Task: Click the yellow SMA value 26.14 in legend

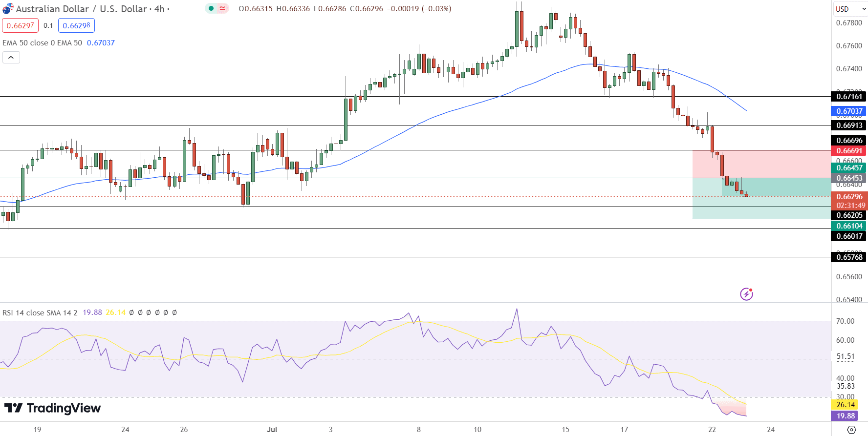Action: 116,312
